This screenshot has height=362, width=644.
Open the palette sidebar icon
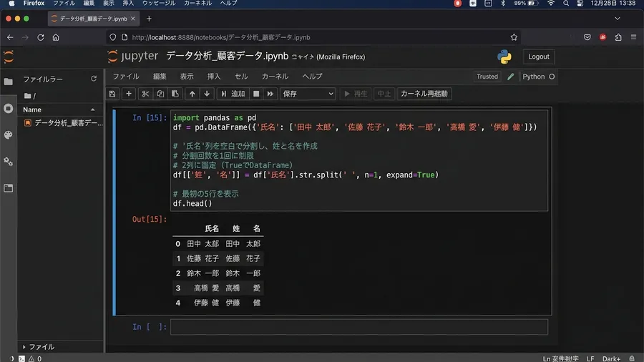click(8, 135)
